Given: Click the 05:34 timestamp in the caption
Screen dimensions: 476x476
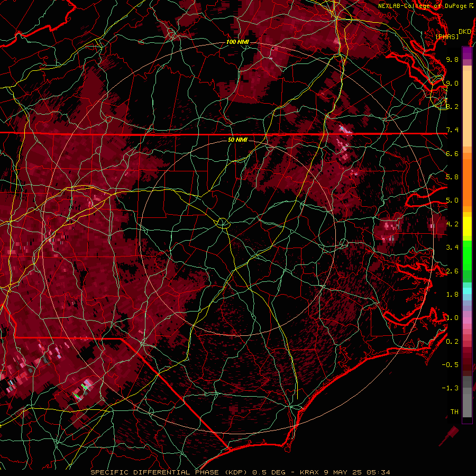Looking at the screenshot, I should point(378,472).
